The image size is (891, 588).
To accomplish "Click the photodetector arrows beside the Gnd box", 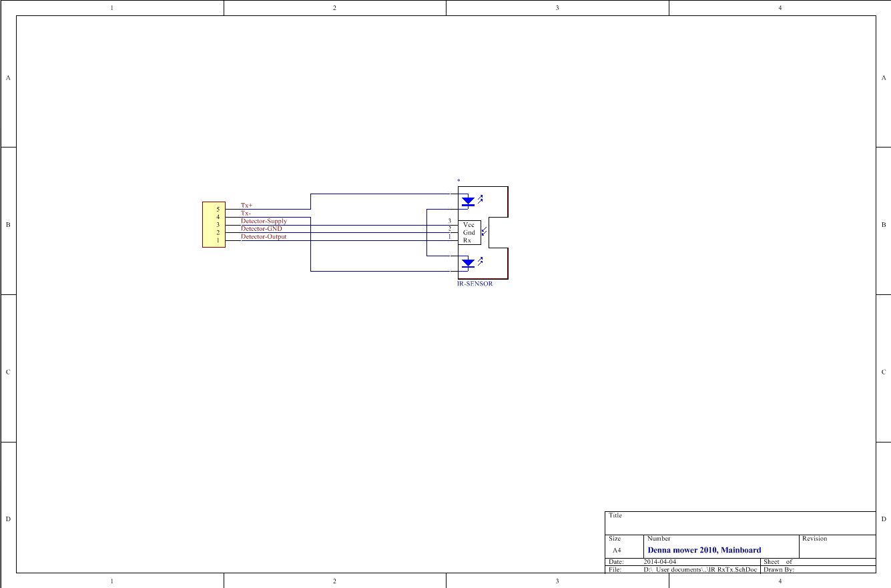I will pyautogui.click(x=485, y=232).
